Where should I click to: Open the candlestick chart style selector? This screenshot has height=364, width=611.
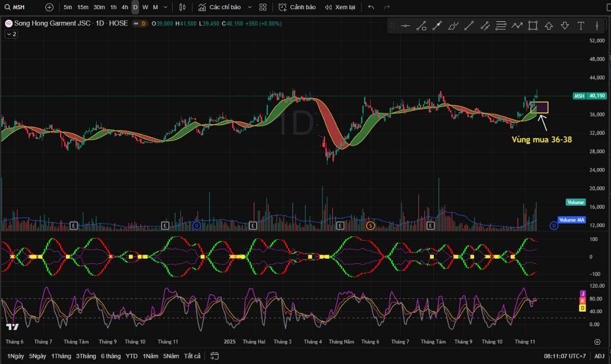[x=183, y=7]
